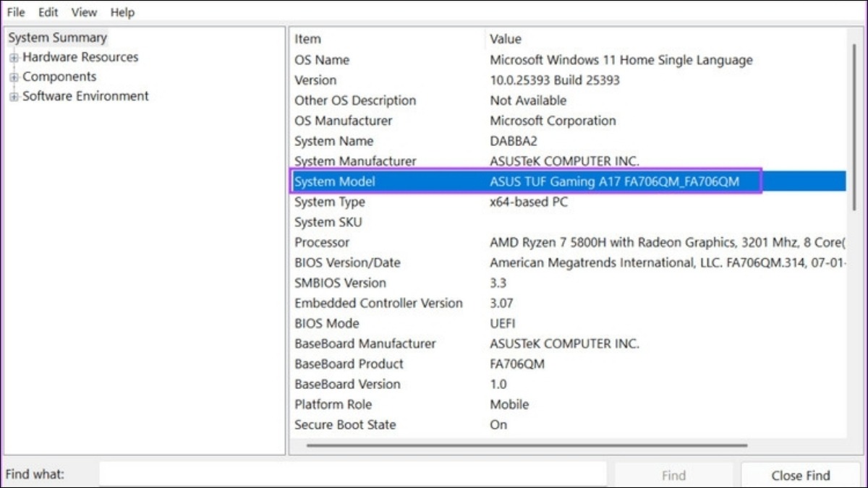Click the Secure Boot State value On

pos(498,424)
